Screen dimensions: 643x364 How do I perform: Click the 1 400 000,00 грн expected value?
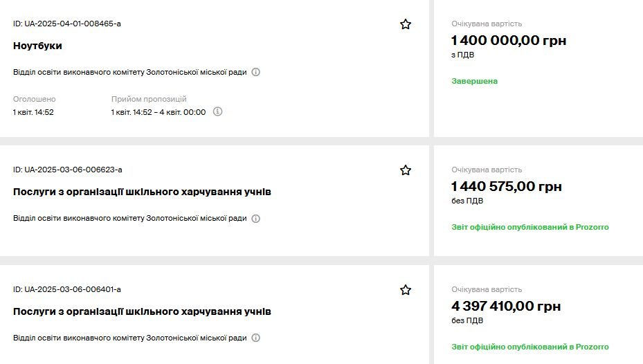(509, 41)
